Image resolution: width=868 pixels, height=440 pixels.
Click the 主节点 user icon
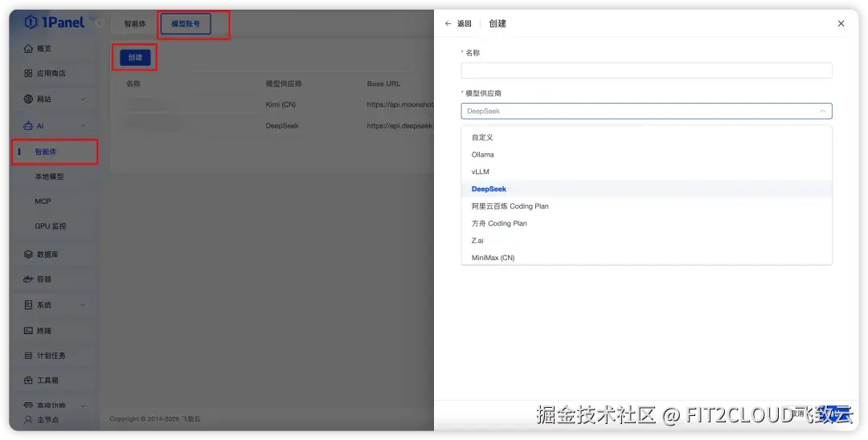pyautogui.click(x=28, y=420)
